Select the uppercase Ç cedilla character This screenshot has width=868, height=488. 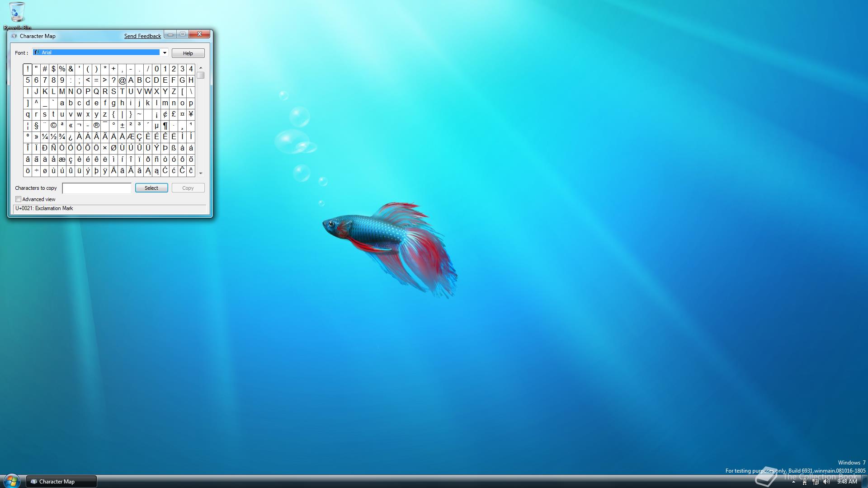pyautogui.click(x=139, y=137)
